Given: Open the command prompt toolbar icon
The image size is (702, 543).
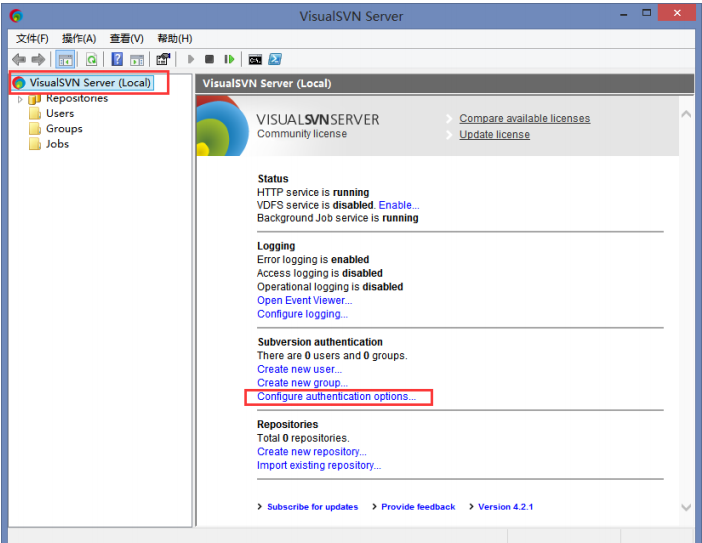Looking at the screenshot, I should pos(255,59).
